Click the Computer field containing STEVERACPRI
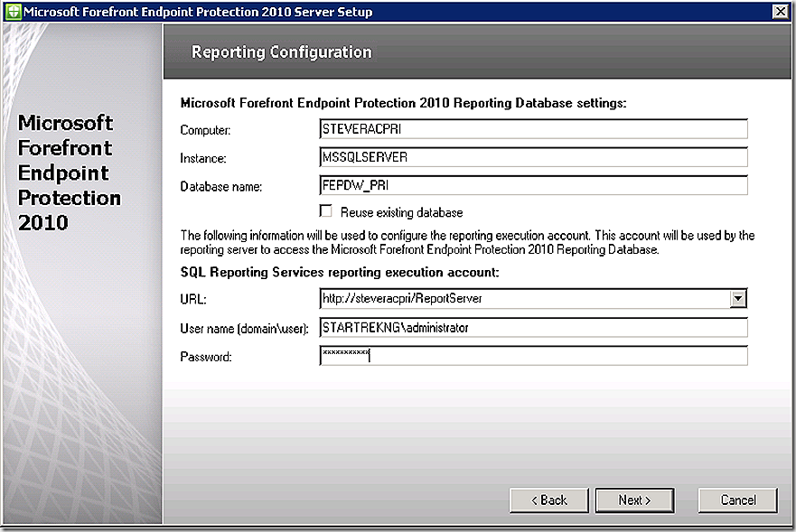 pyautogui.click(x=534, y=129)
